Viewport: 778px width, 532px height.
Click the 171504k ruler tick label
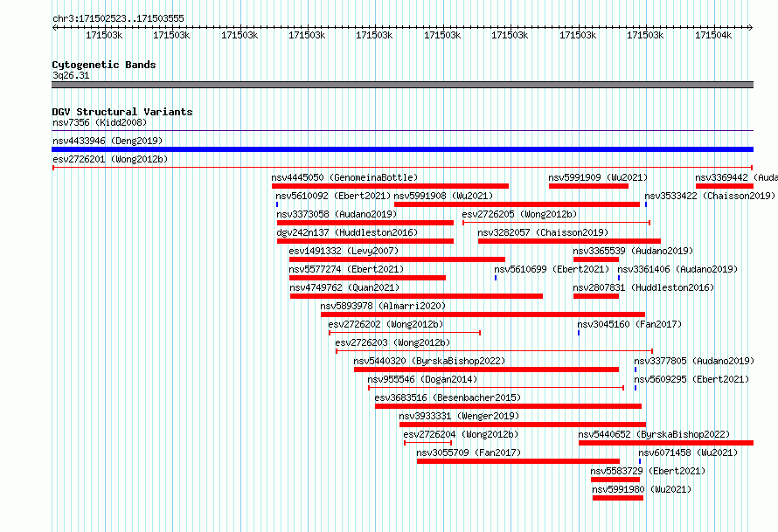pyautogui.click(x=713, y=35)
